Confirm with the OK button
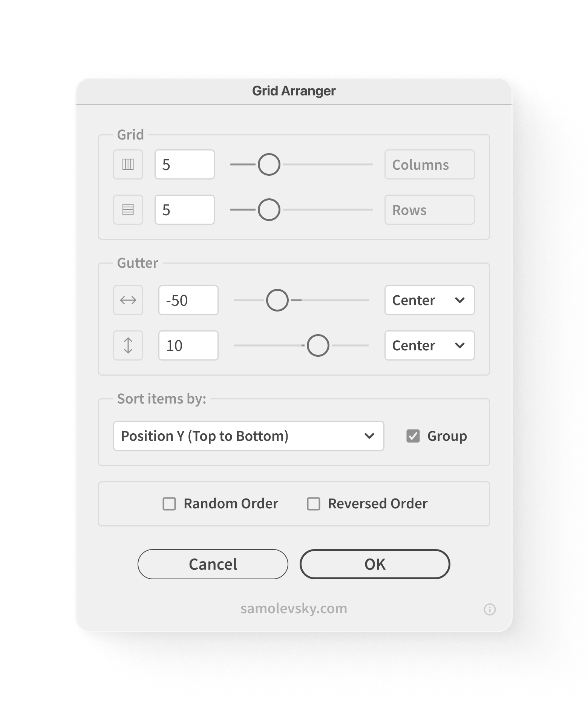Screen dimensions: 588x709 click(375, 564)
